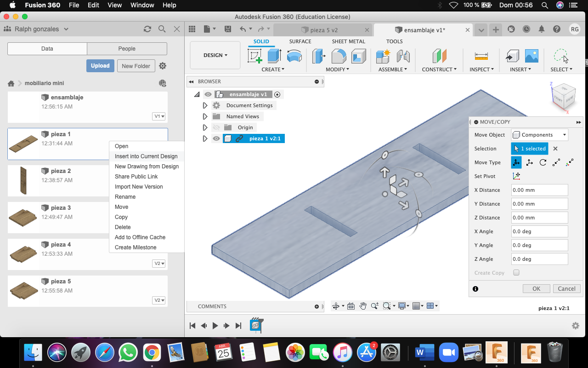Open the project on the web globe icon
Viewport: 588px width, 368px height.
(163, 83)
